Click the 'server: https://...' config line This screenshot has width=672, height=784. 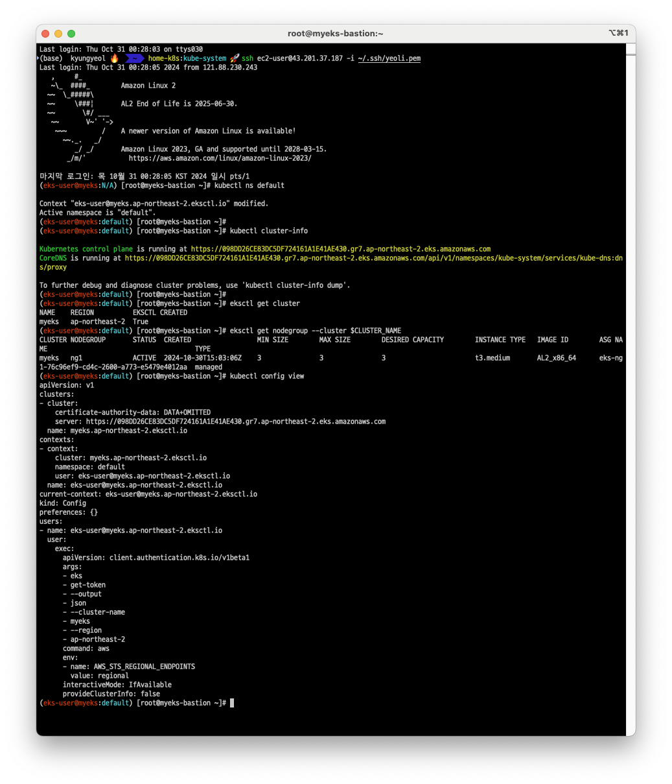tap(220, 422)
